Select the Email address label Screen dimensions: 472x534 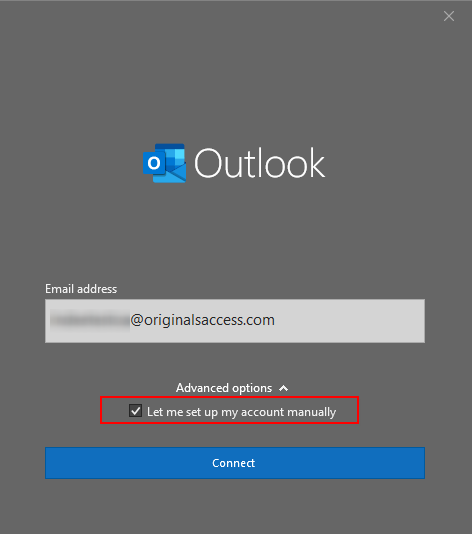[81, 289]
